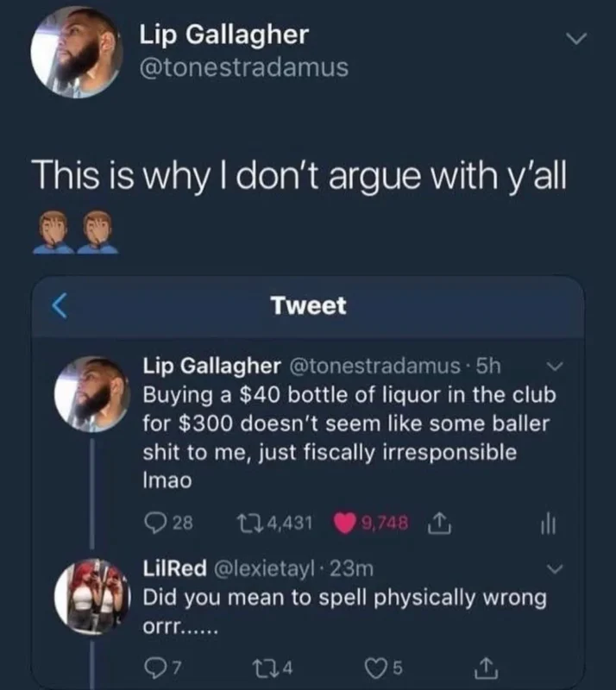
Task: Share LilRed's reply tweet
Action: click(x=487, y=668)
